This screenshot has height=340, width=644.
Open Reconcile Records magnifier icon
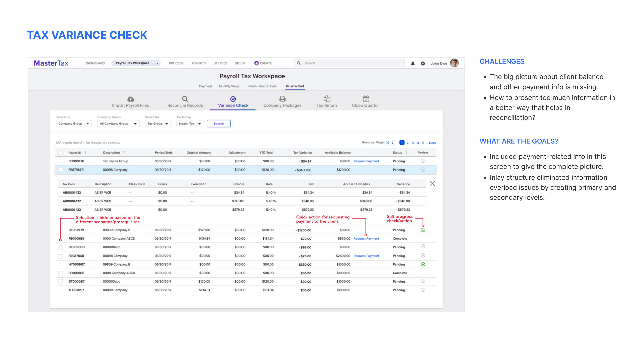click(x=185, y=99)
